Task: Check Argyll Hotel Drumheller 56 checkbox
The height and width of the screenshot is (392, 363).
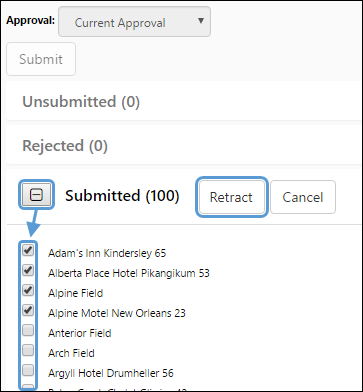Action: pyautogui.click(x=28, y=370)
